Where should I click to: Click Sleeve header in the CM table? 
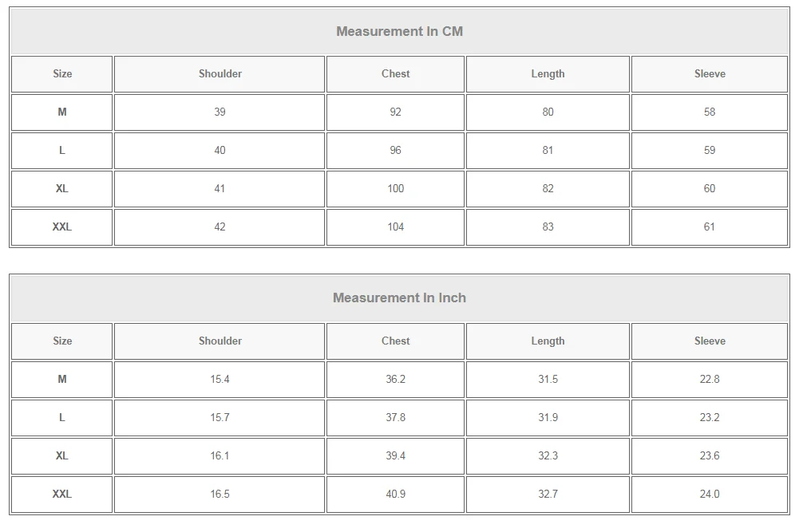(710, 74)
